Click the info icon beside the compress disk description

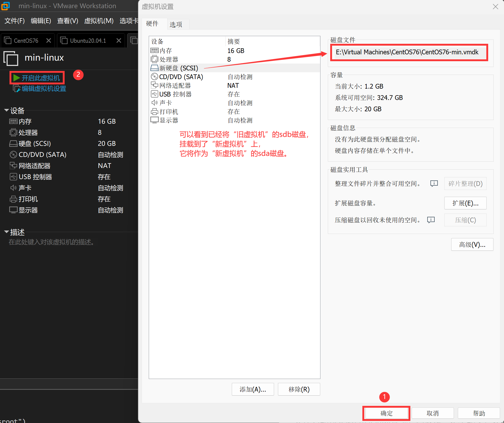431,220
